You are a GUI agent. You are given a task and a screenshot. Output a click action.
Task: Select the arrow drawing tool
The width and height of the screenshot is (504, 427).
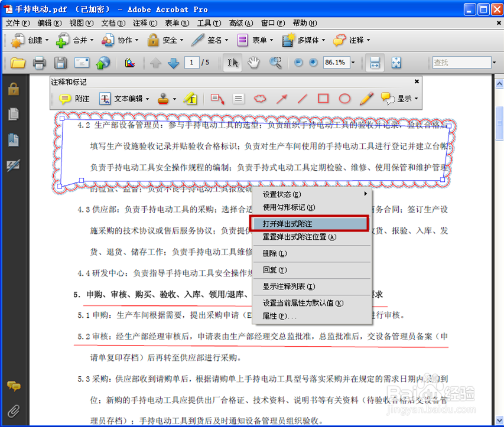tap(281, 99)
